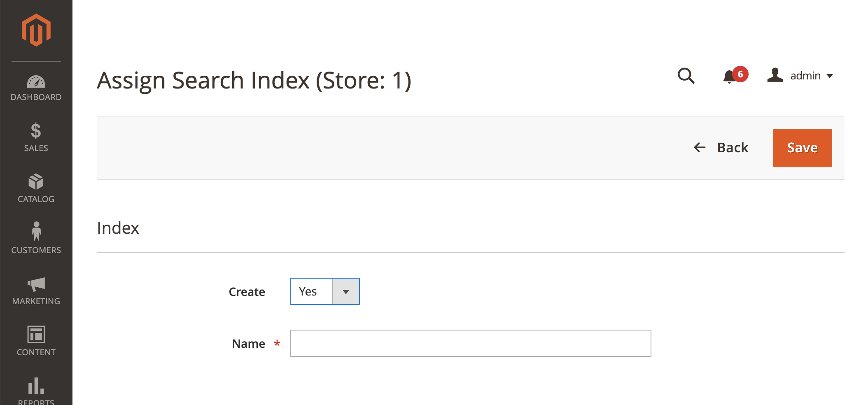Select the Sales section icon
Image resolution: width=868 pixels, height=405 pixels.
click(x=36, y=136)
